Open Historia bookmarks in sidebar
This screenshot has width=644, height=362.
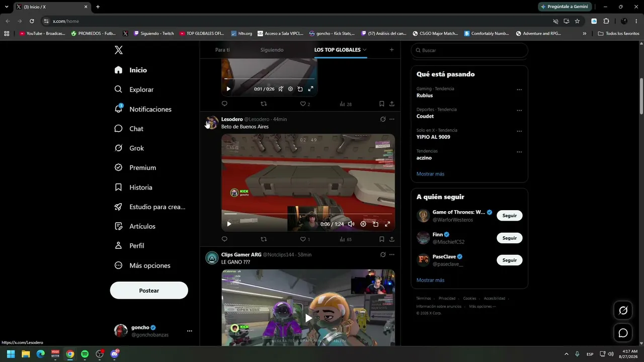point(133,187)
